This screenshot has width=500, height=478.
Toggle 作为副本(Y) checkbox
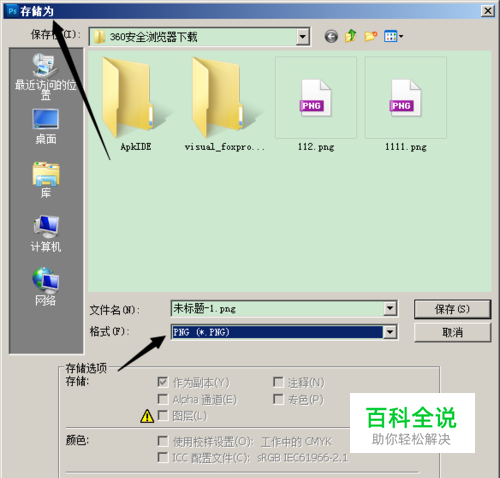pyautogui.click(x=163, y=382)
